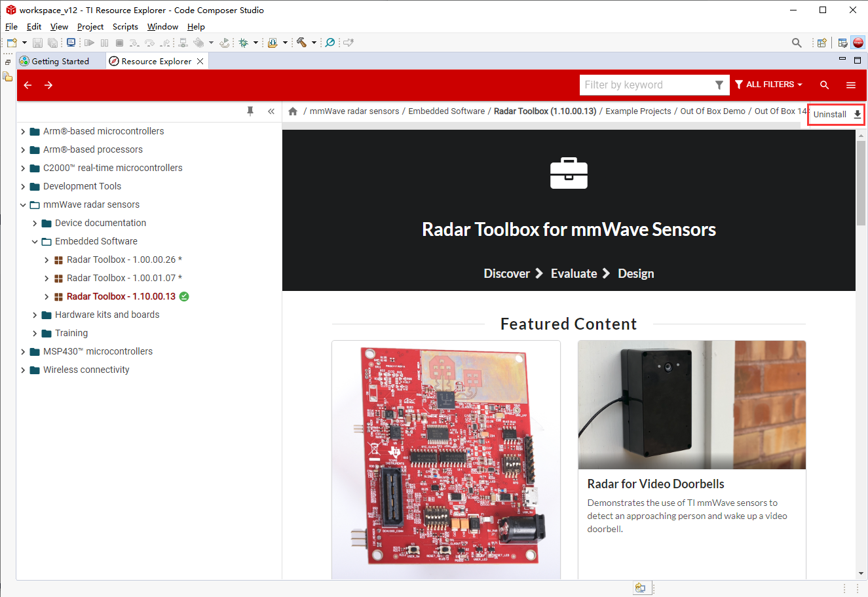The height and width of the screenshot is (597, 868).
Task: Click the Uninstall button
Action: (837, 114)
